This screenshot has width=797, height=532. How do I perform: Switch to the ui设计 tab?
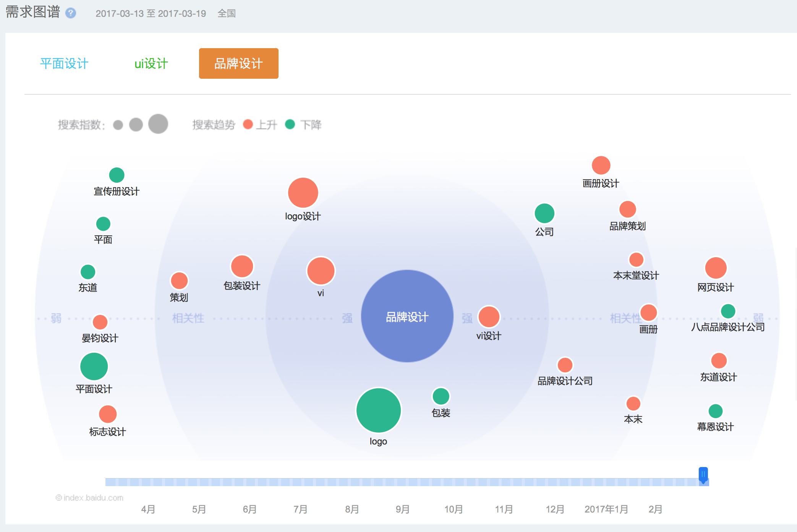coord(151,63)
